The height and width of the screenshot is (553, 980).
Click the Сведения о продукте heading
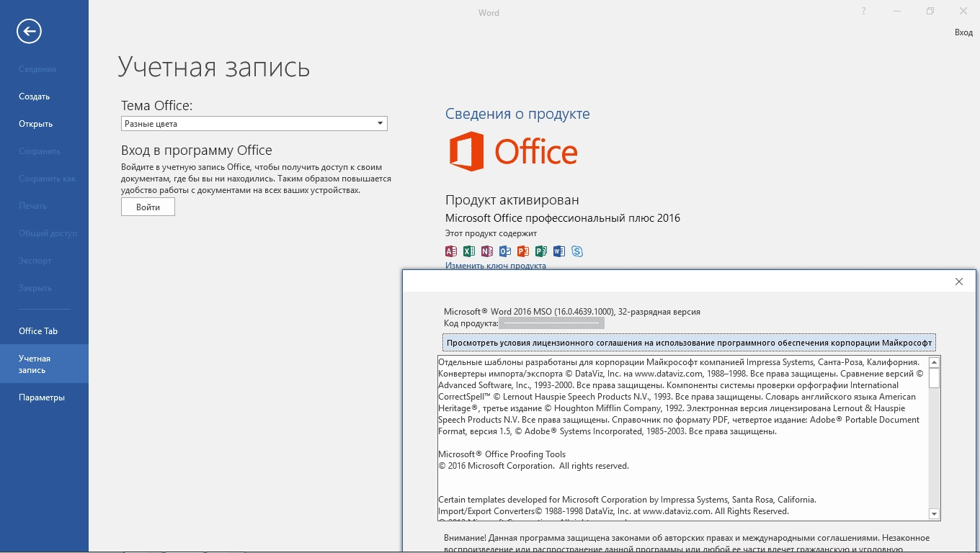(517, 114)
